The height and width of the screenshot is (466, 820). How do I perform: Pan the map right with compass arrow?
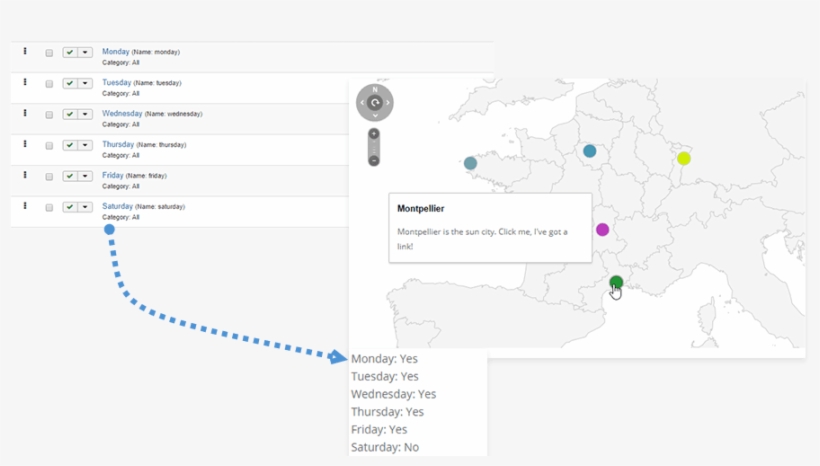pos(388,102)
